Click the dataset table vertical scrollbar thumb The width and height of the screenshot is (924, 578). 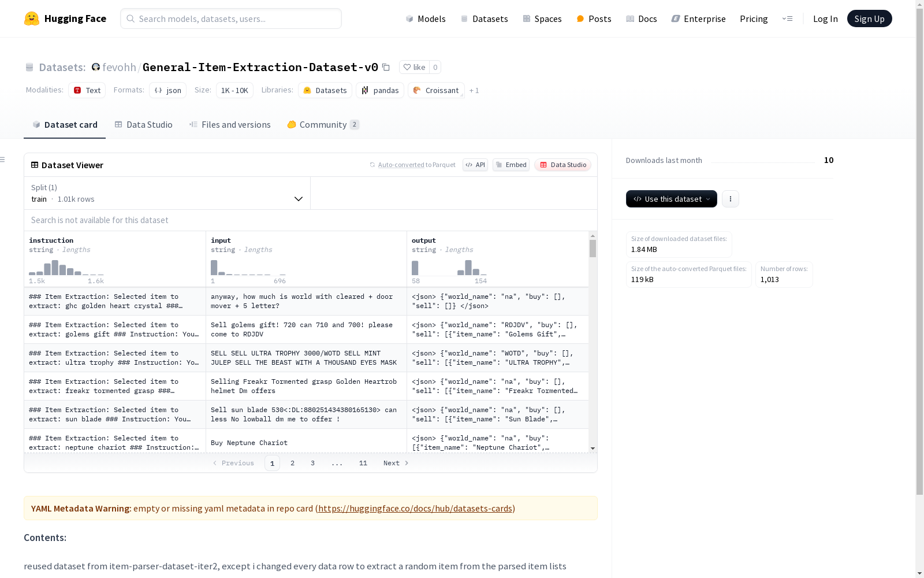coord(593,249)
